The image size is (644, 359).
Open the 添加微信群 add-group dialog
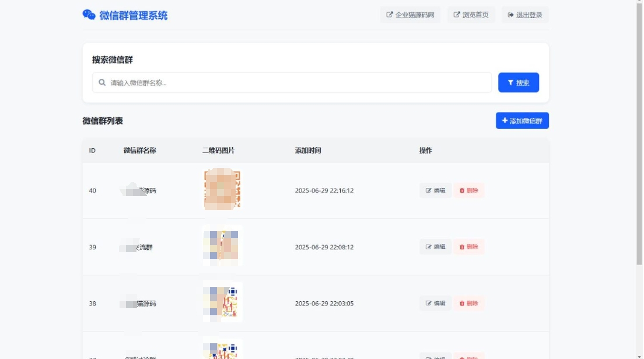pyautogui.click(x=522, y=120)
